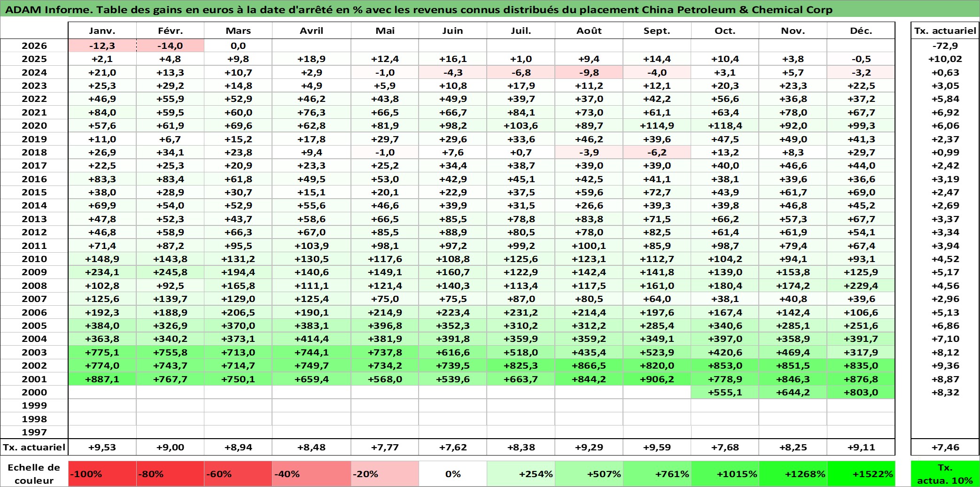Select the +103,6 cell for July 2020
The height and width of the screenshot is (487, 980).
pos(521,125)
